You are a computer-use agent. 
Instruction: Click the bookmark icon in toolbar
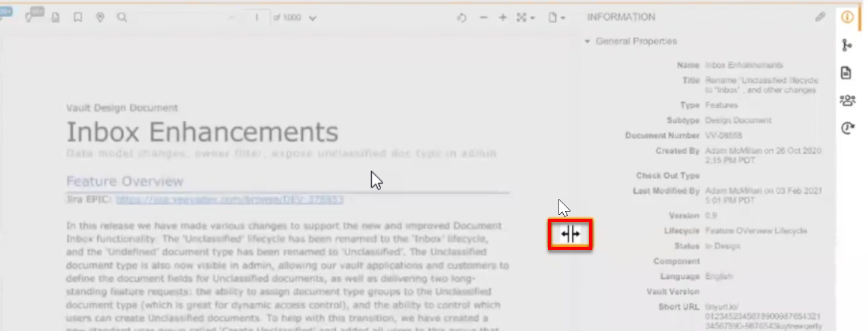pyautogui.click(x=78, y=18)
